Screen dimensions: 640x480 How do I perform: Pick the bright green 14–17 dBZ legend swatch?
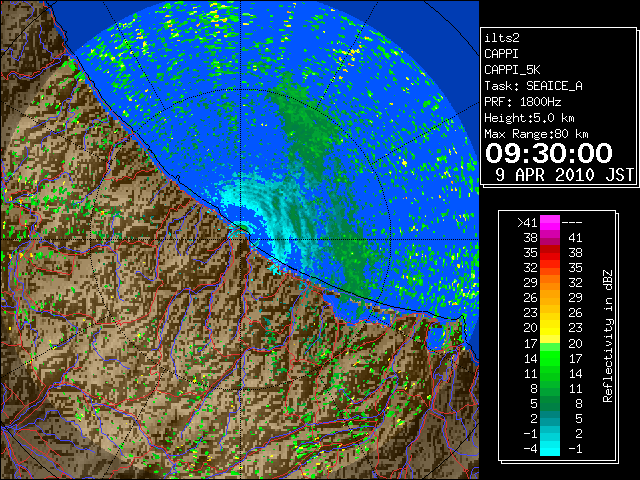(x=550, y=358)
